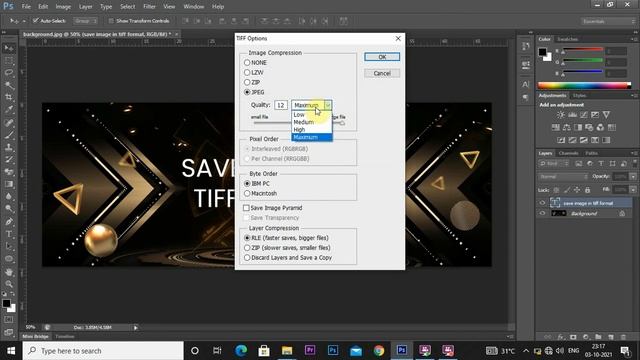Switch to the Channels tab
The width and height of the screenshot is (640, 360).
(x=568, y=153)
